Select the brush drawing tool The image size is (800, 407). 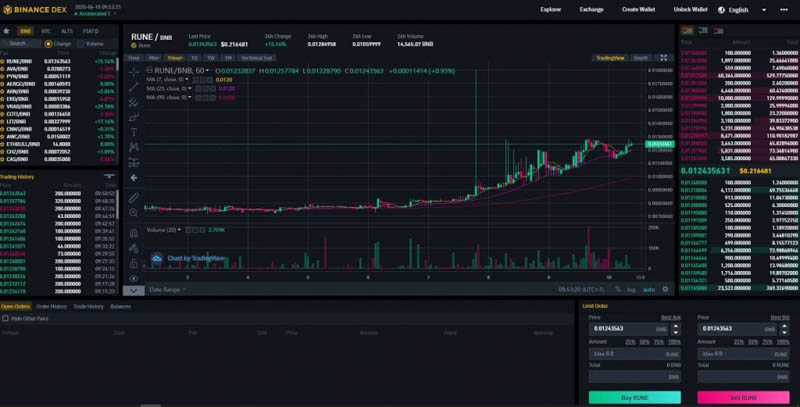pyautogui.click(x=134, y=118)
